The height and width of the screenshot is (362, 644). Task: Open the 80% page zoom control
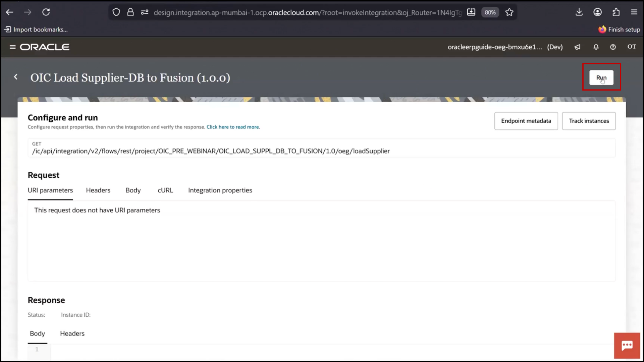coord(490,12)
